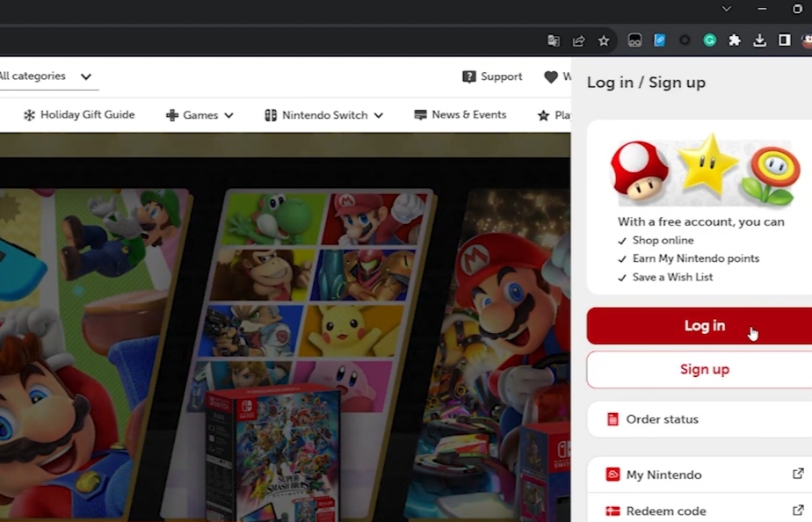Open the Support link
Viewport: 812px width, 522px height.
[x=492, y=76]
